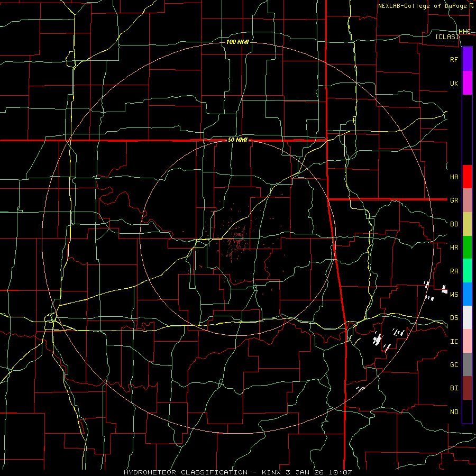Click the purple RF color swatch
Image resolution: width=476 pixels, height=476 pixels.
tap(467, 59)
